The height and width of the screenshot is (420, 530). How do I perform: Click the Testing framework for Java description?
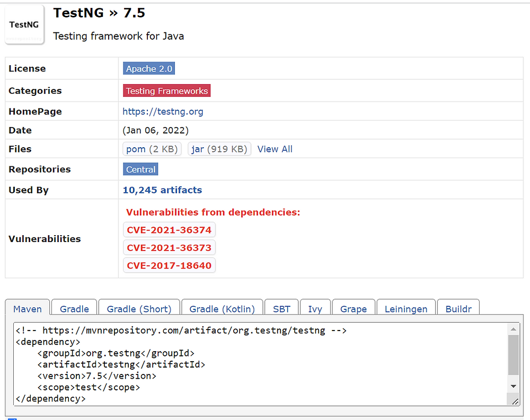pos(119,36)
